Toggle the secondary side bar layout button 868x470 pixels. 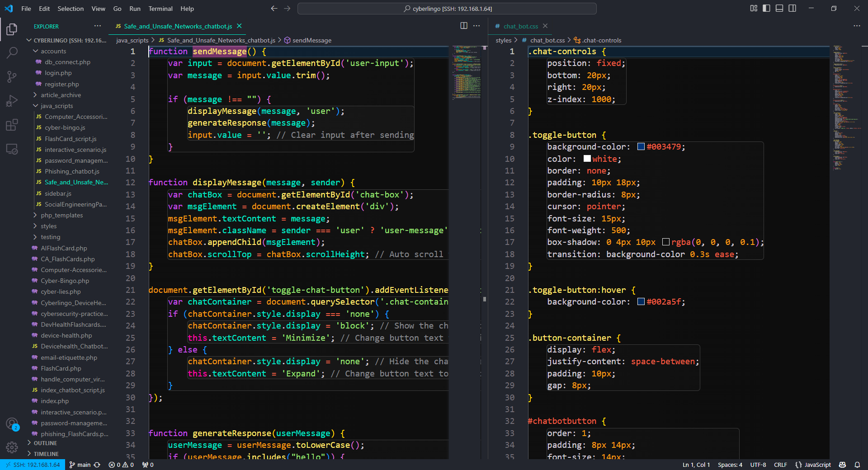793,9
